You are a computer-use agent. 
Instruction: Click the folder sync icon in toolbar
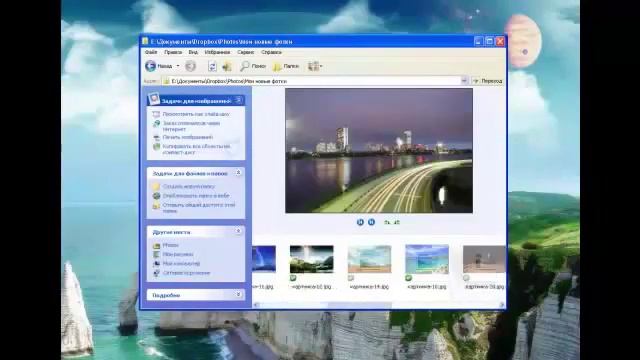[212, 66]
